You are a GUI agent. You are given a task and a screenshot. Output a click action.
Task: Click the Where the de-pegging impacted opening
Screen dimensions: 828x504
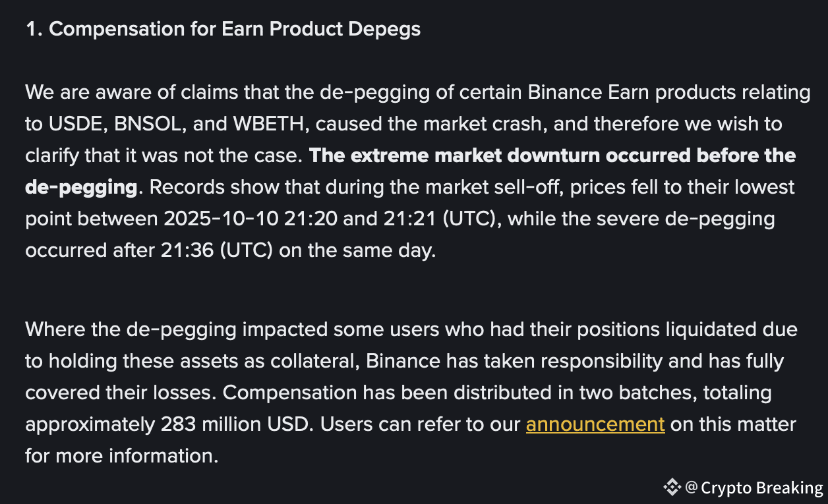point(176,328)
